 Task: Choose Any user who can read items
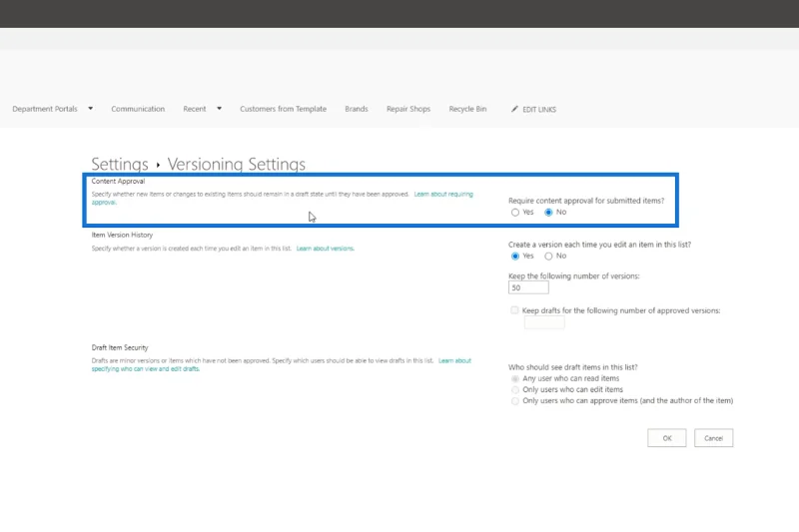[515, 378]
